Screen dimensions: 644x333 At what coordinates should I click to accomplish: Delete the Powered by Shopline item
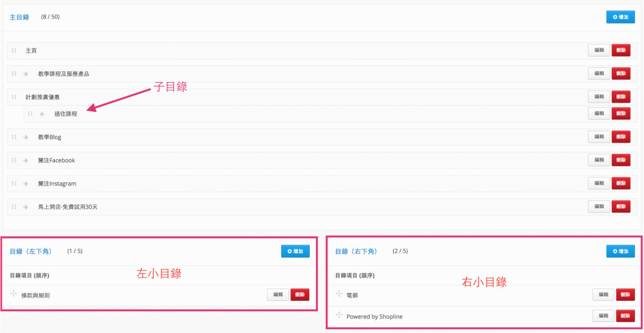(625, 316)
